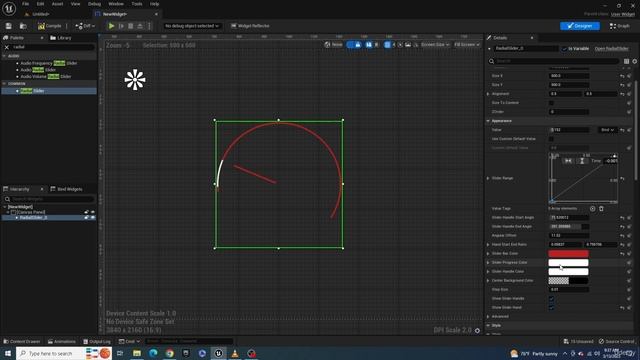The height and width of the screenshot is (360, 640).
Task: Open RadialSlider source link
Action: click(611, 49)
